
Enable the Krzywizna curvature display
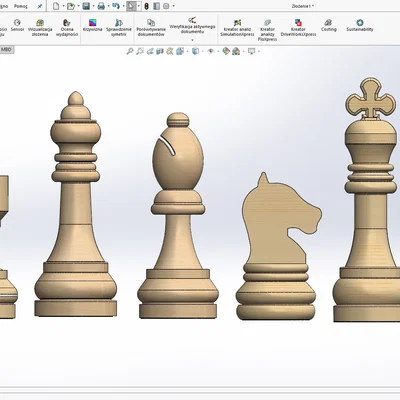pos(92,25)
